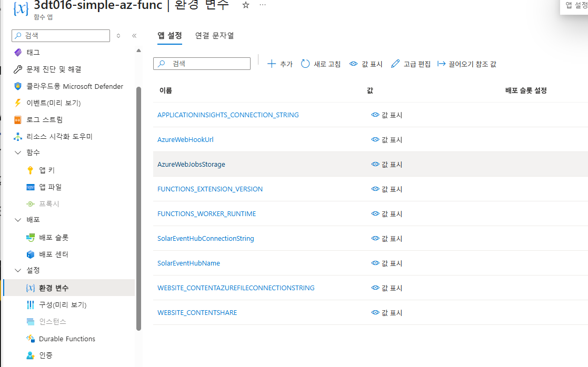Collapse the 배포 section
Screen dimensions: 588x367
[x=17, y=220]
